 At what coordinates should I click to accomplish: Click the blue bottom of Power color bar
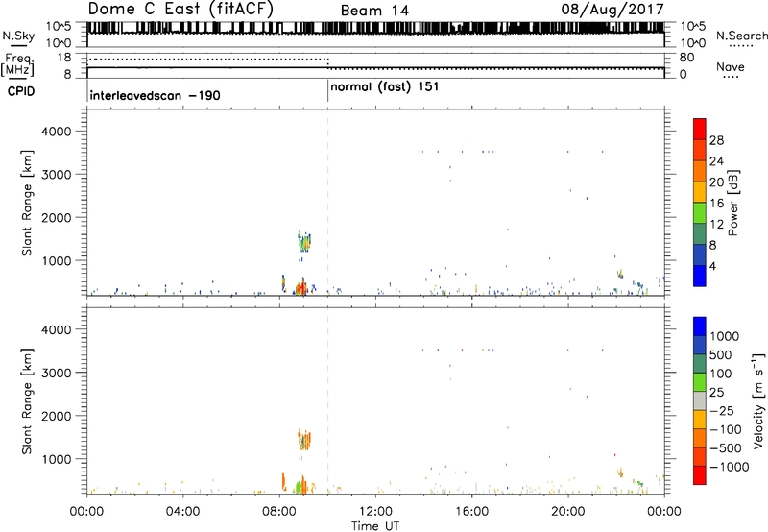[x=700, y=276]
